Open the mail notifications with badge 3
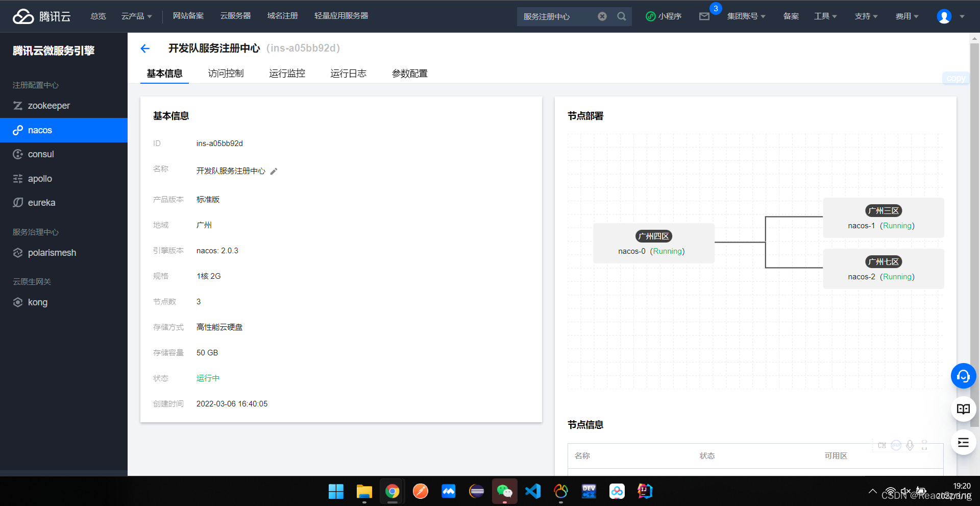The image size is (980, 506). pos(705,16)
